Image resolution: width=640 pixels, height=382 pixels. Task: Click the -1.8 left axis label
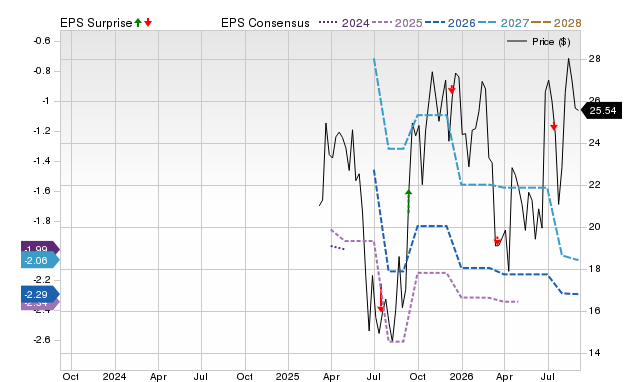coord(42,221)
